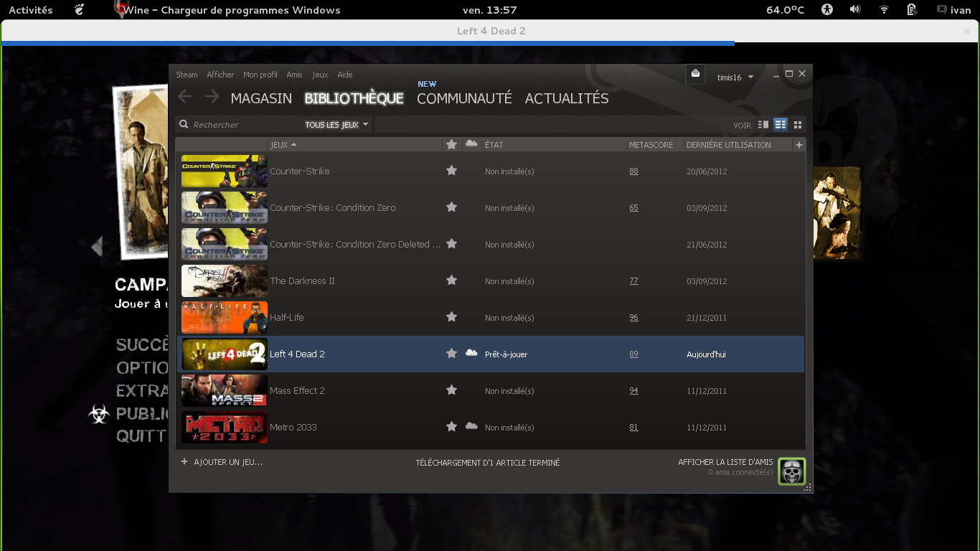980x551 pixels.
Task: Click the friends list skull avatar
Action: coord(792,471)
